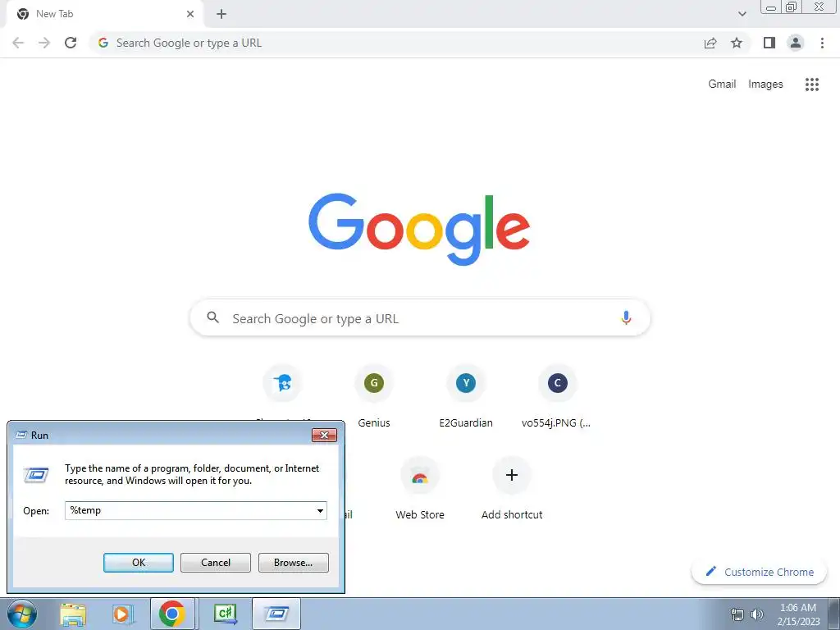
Task: Close the New Tab tab
Action: [190, 14]
